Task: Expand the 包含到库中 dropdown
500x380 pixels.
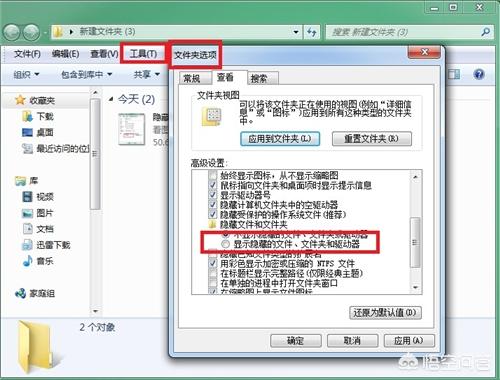Action: (x=86, y=75)
